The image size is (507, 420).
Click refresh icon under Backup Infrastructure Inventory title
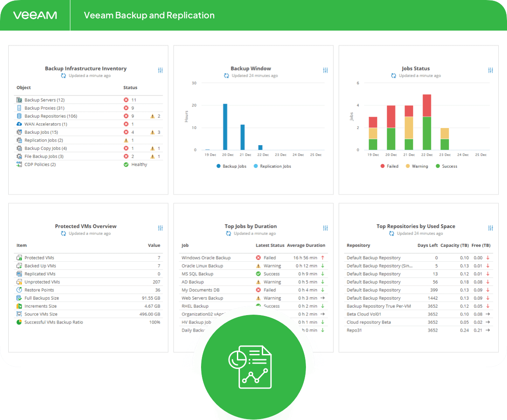[x=63, y=76]
